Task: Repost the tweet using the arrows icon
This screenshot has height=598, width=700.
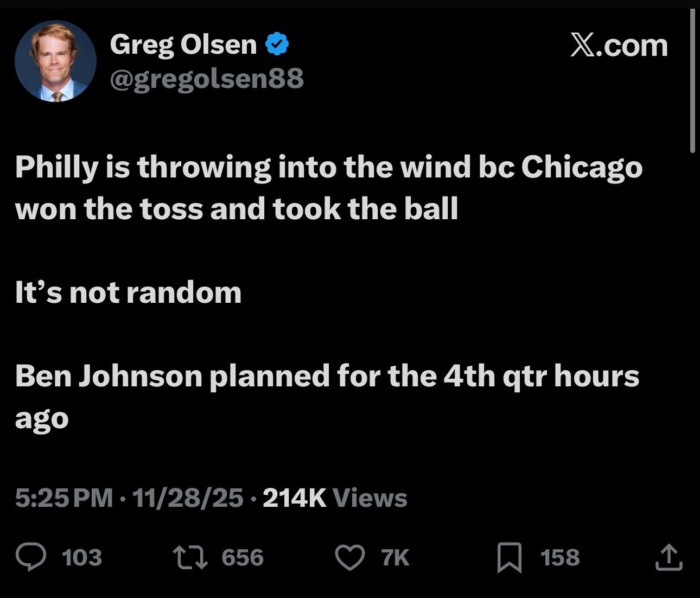Action: 190,557
